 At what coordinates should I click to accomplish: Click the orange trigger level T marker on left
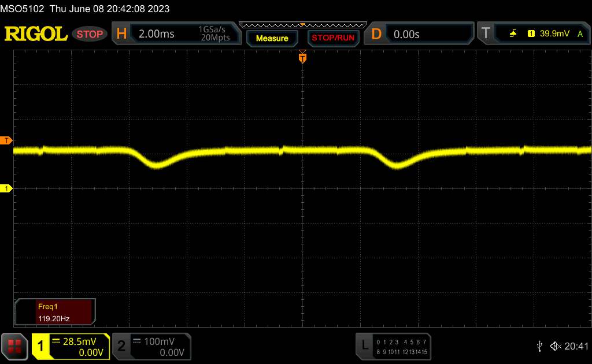click(x=6, y=141)
